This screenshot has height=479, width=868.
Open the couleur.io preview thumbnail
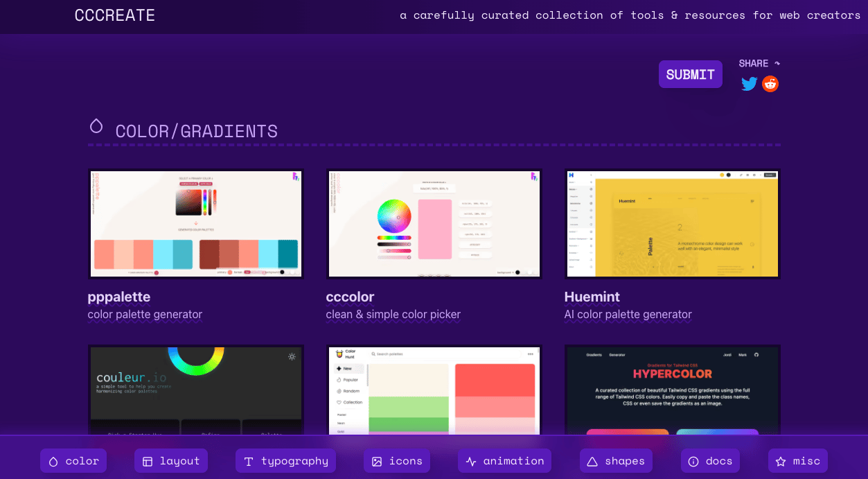pyautogui.click(x=196, y=390)
